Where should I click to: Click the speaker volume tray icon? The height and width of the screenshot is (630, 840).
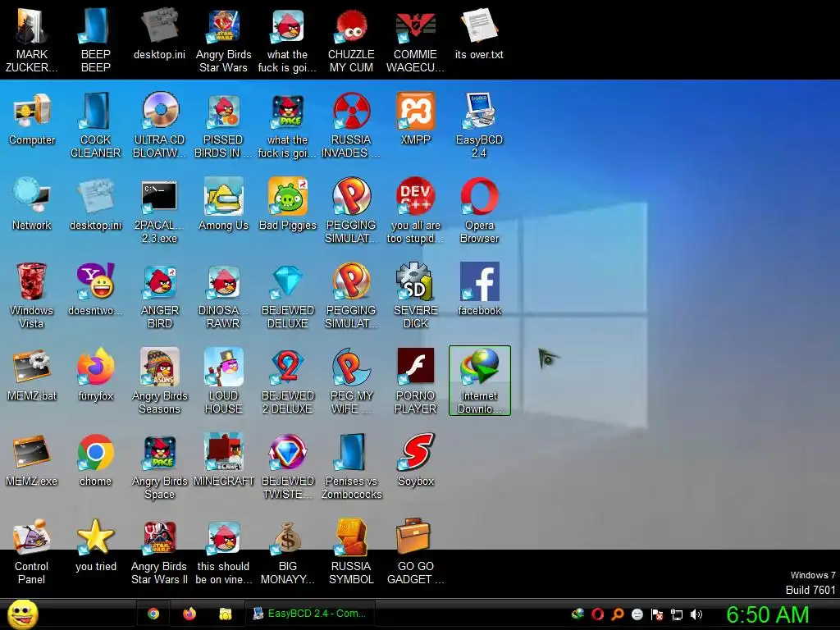tap(696, 614)
